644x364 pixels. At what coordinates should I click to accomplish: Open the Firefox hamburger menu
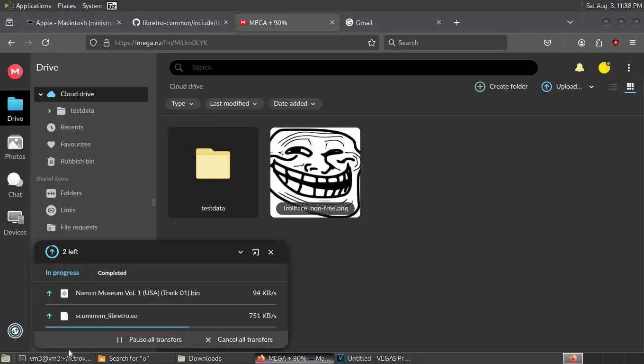click(x=633, y=43)
